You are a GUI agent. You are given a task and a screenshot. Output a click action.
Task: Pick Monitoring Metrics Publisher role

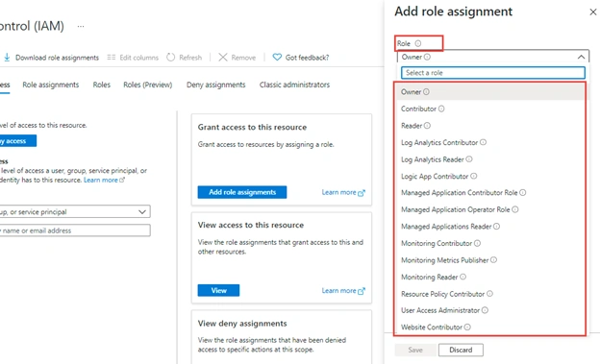click(491, 260)
